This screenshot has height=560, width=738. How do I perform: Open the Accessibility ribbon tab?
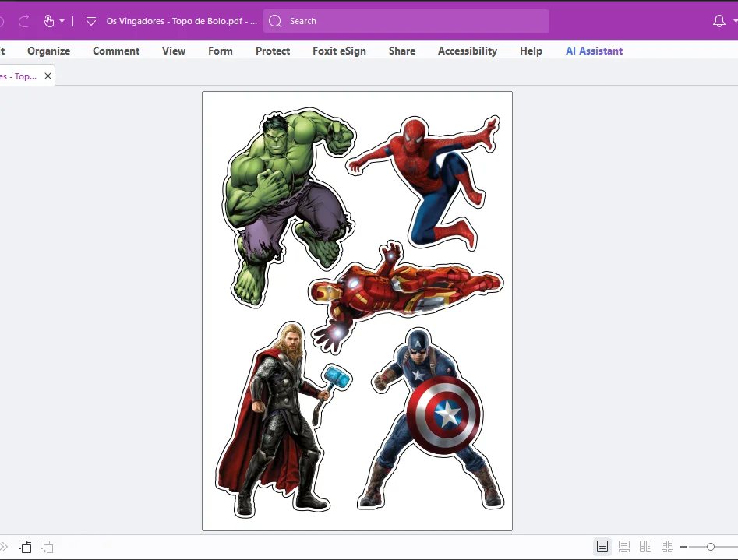468,51
